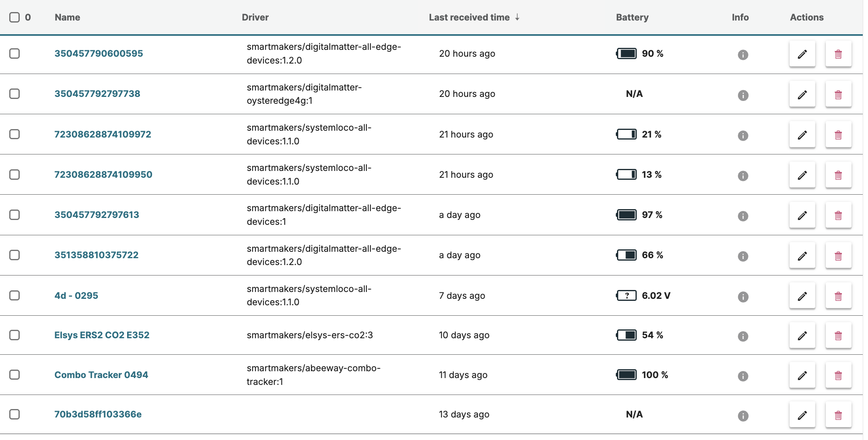Sort by Battery column header
Image resolution: width=868 pixels, height=440 pixels.
(632, 17)
